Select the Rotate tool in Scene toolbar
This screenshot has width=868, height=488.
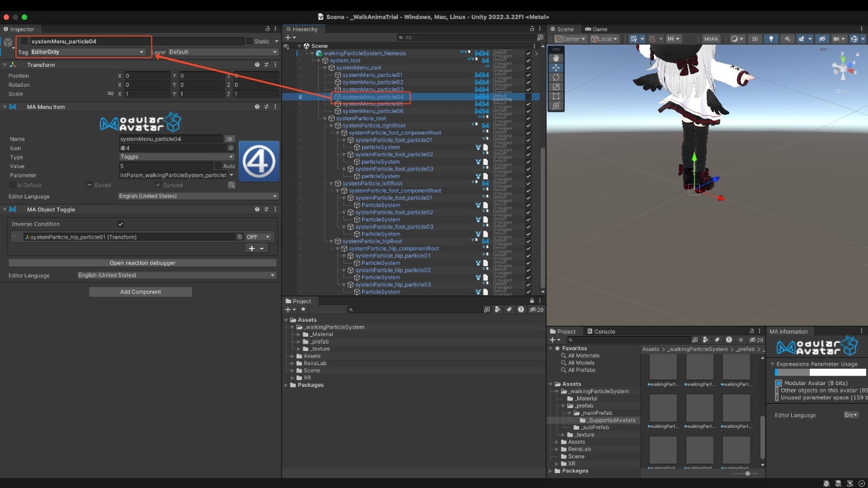[556, 78]
